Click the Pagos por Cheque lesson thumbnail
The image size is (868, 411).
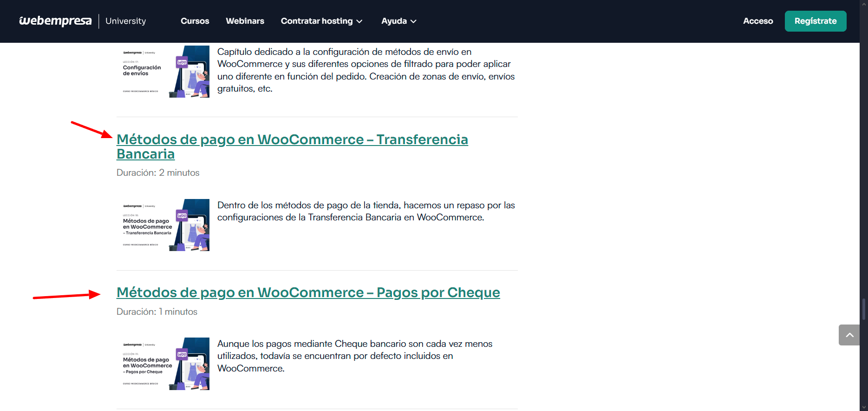pyautogui.click(x=163, y=364)
